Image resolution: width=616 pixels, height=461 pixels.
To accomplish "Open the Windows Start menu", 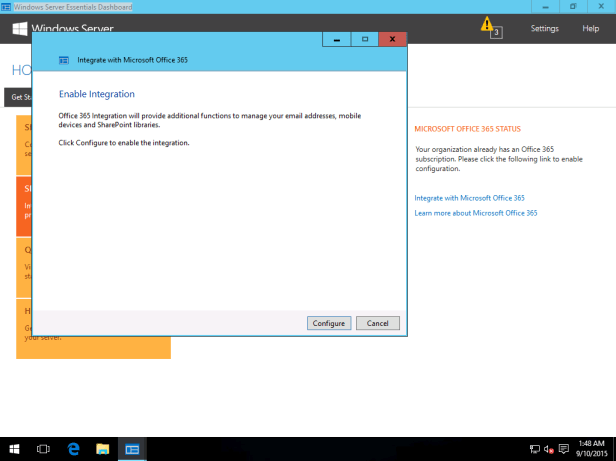I will (x=15, y=449).
